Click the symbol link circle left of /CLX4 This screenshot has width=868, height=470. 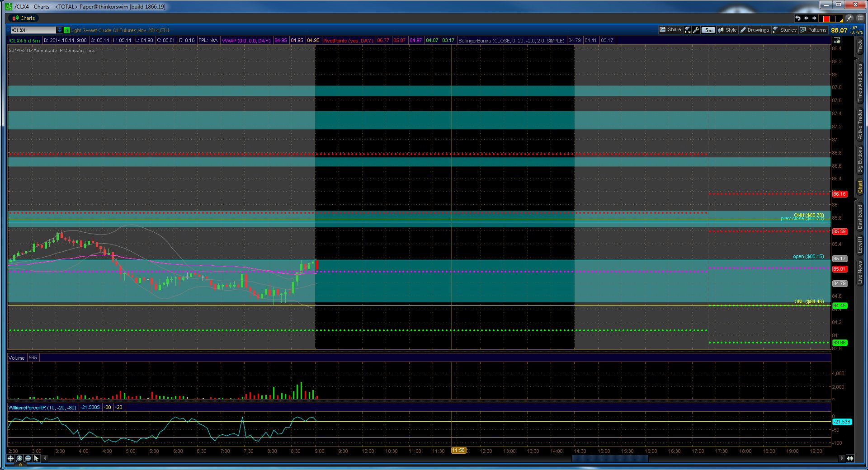coord(8,30)
